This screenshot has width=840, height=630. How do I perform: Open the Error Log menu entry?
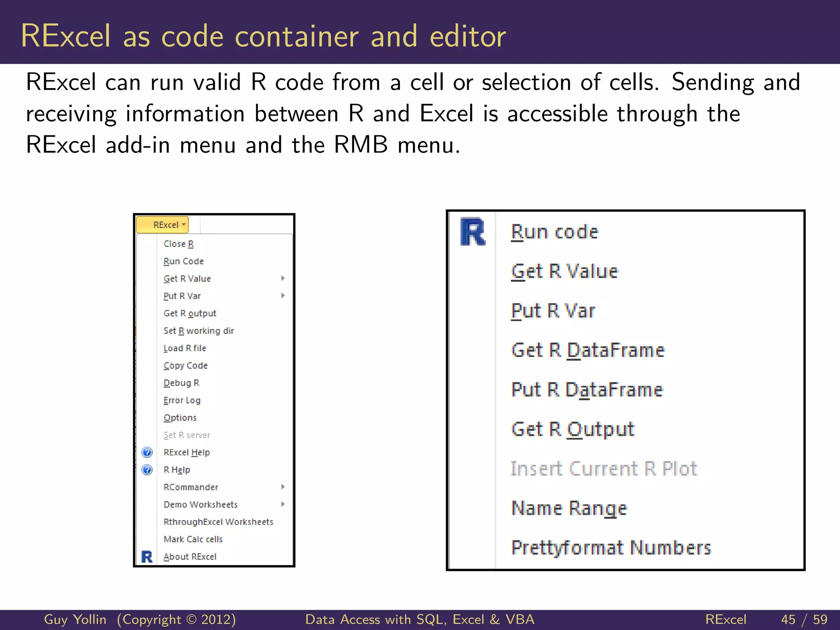click(182, 400)
